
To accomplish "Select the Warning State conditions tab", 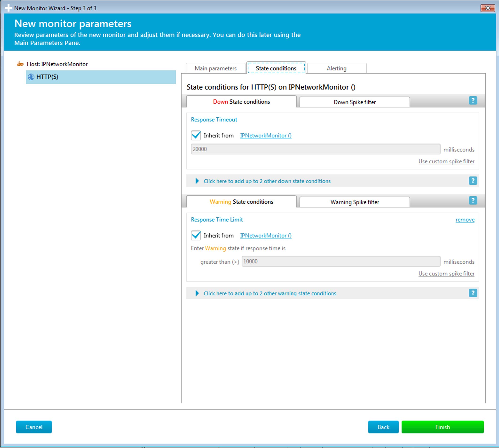I will click(x=242, y=202).
